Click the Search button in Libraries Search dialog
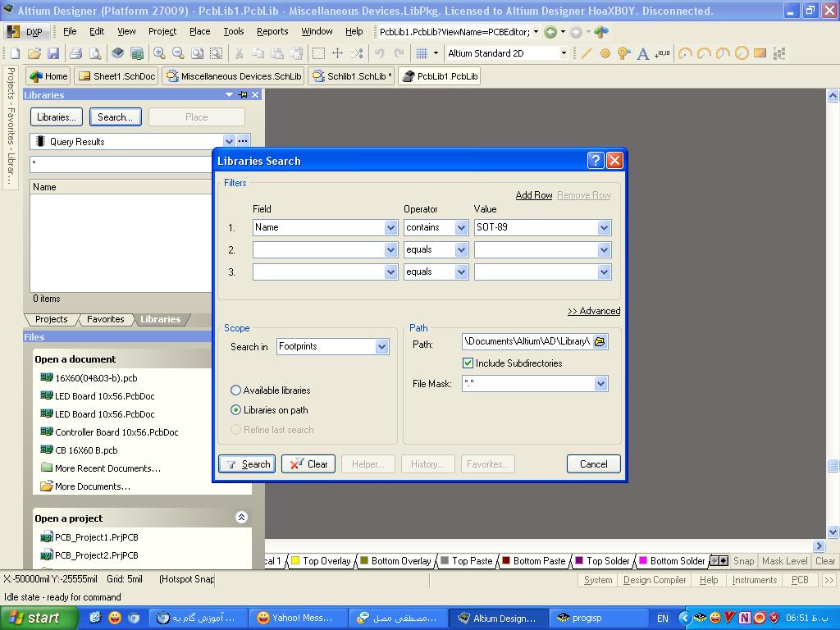The height and width of the screenshot is (630, 840). pyautogui.click(x=248, y=464)
